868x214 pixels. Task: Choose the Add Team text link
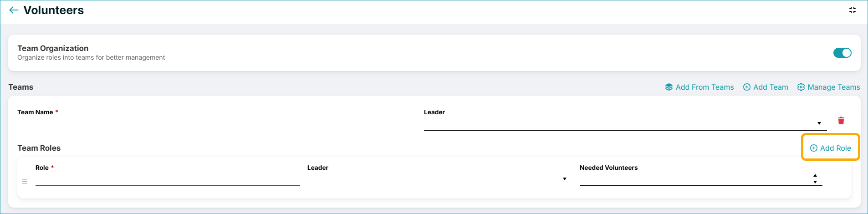point(771,87)
